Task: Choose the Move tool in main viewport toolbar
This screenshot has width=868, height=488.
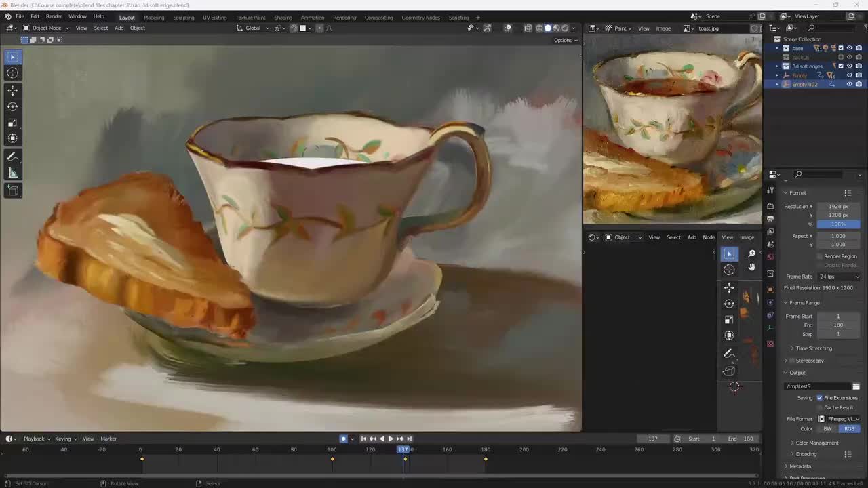Action: [x=12, y=90]
